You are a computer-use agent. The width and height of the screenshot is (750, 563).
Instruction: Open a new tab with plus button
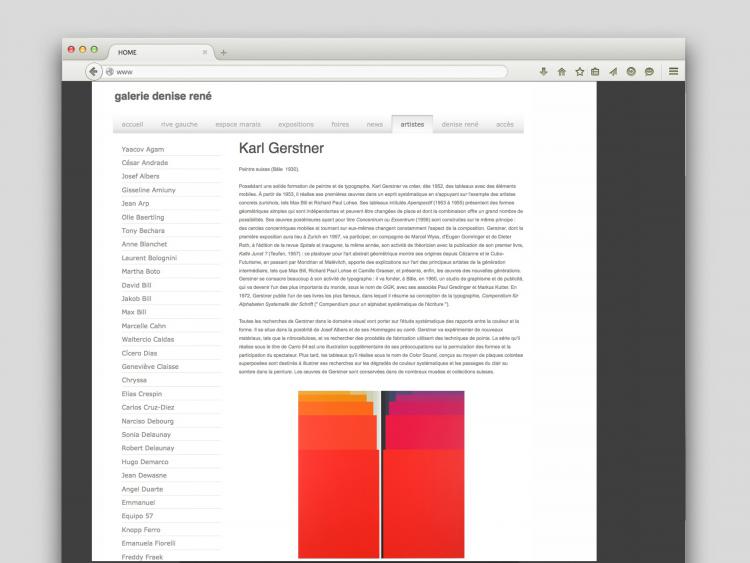coord(223,53)
